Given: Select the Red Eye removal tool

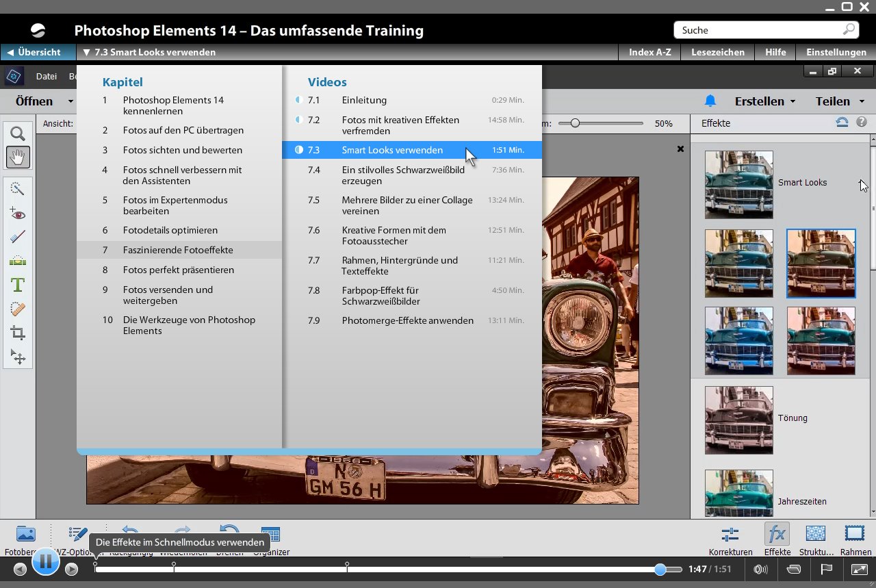Looking at the screenshot, I should (x=18, y=214).
